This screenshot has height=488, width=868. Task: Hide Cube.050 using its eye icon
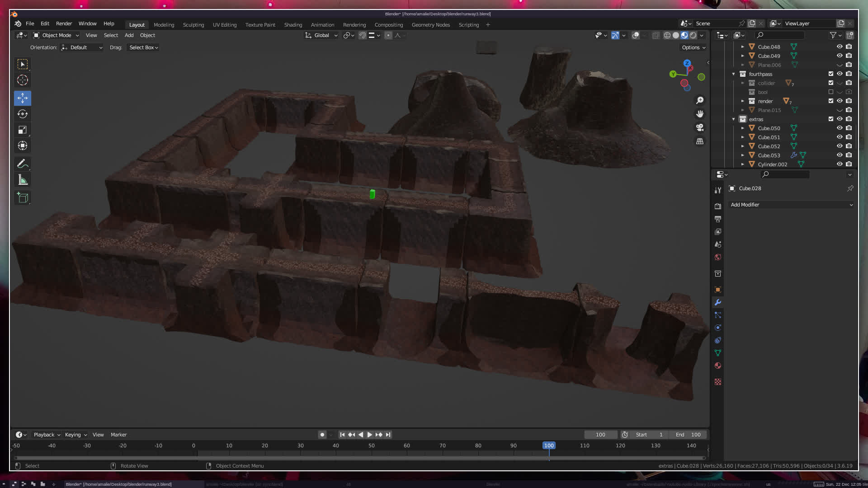[x=840, y=128]
